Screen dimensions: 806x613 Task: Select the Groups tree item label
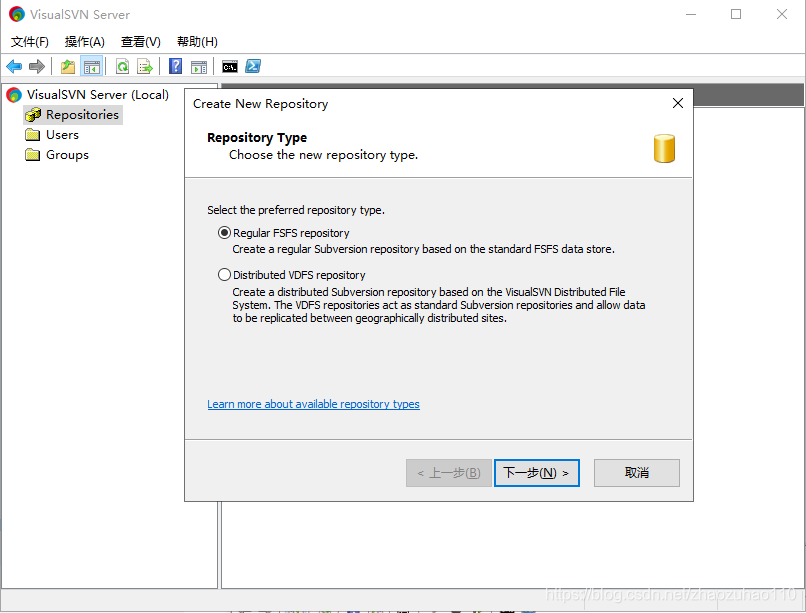coord(67,155)
